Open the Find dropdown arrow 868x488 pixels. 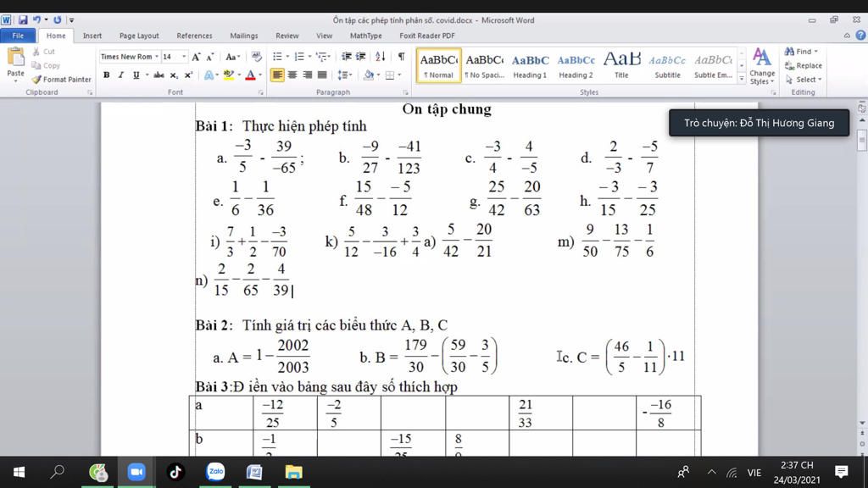(816, 52)
